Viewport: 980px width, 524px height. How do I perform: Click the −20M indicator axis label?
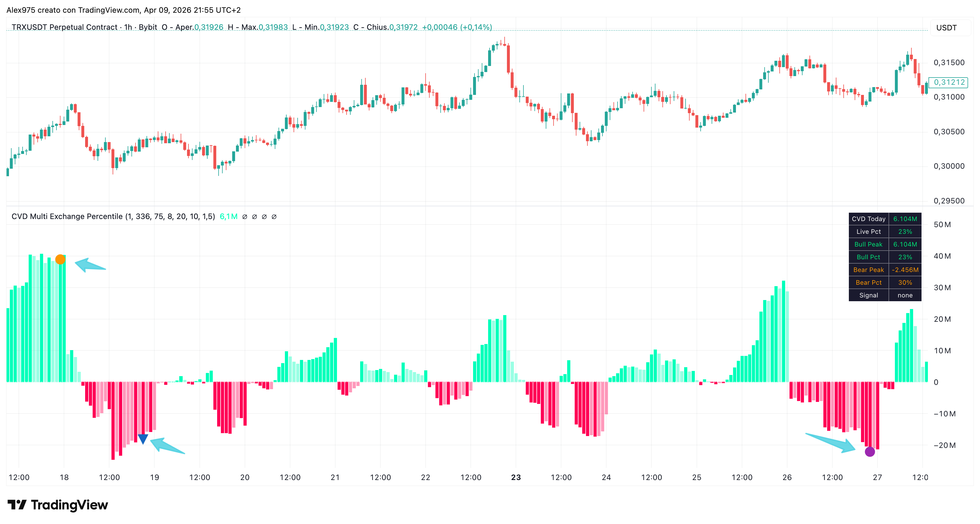[x=944, y=445]
